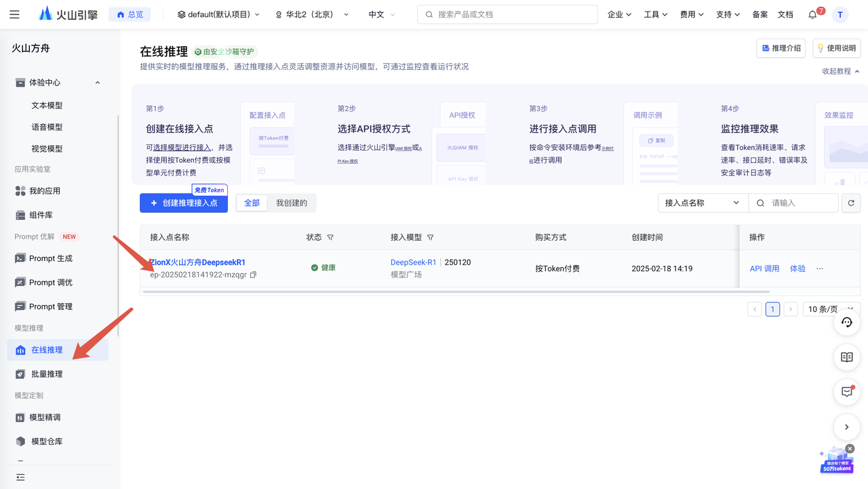Open the user avatar T menu
Screen dimensions: 868x489
click(x=840, y=14)
